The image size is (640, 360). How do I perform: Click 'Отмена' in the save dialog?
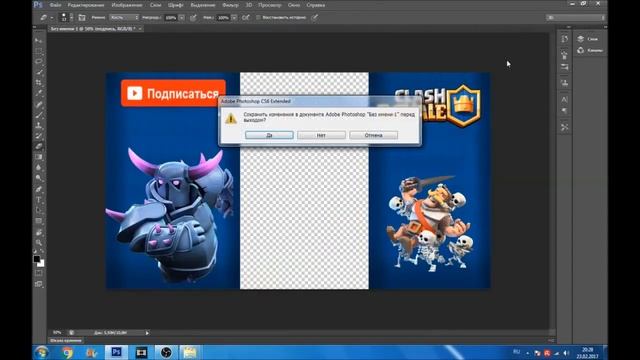(373, 135)
